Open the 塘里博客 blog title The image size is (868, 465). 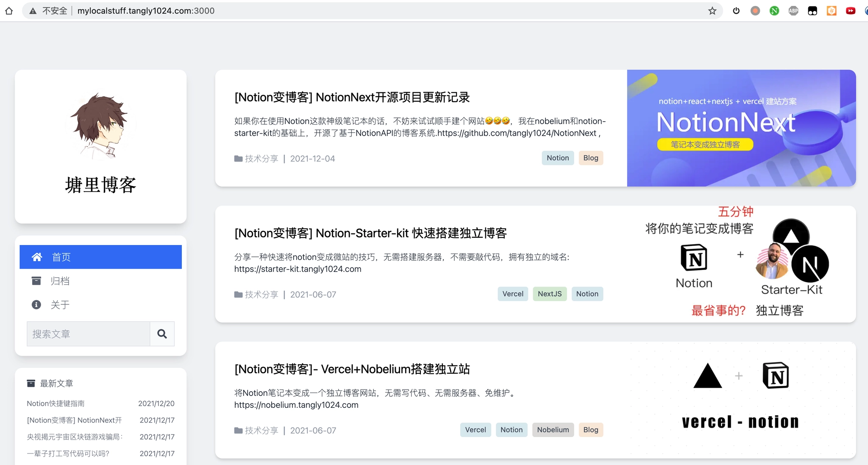point(100,185)
